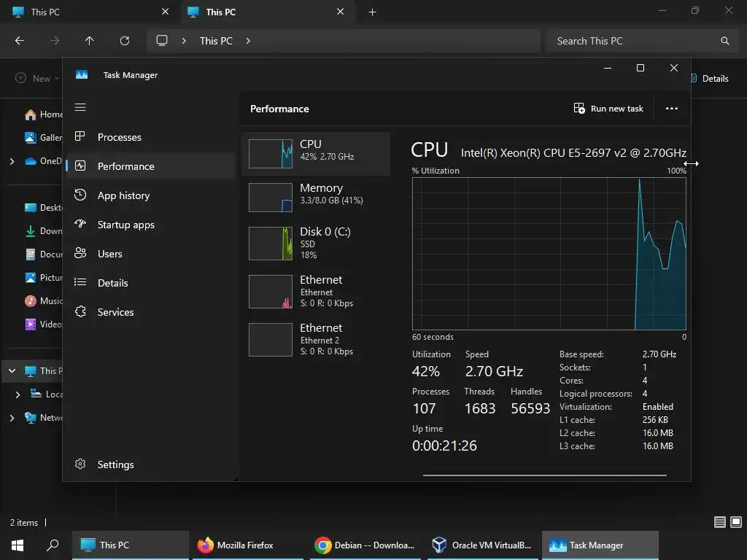Close the first This PC tab
Screen dimensions: 747x560
(166, 12)
